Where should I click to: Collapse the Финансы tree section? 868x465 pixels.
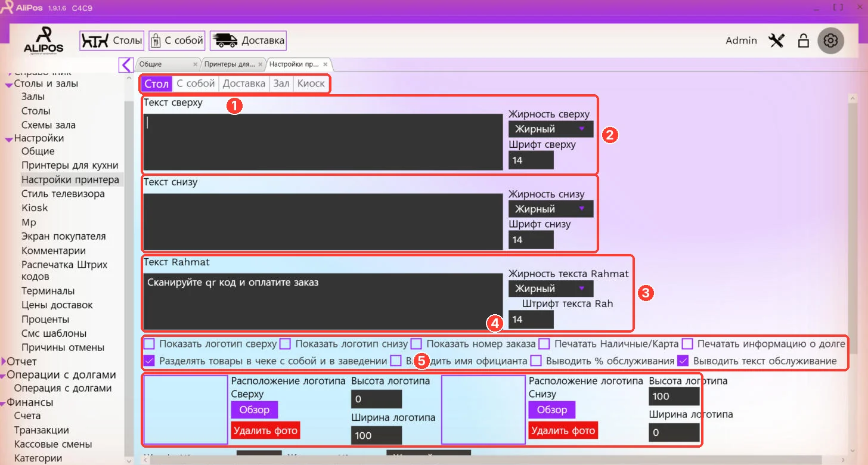(3, 403)
